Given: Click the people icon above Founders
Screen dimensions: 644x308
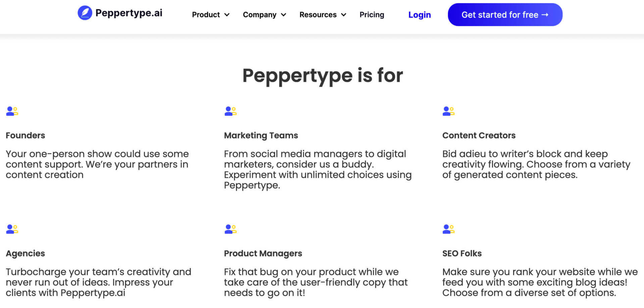Looking at the screenshot, I should click(x=12, y=111).
